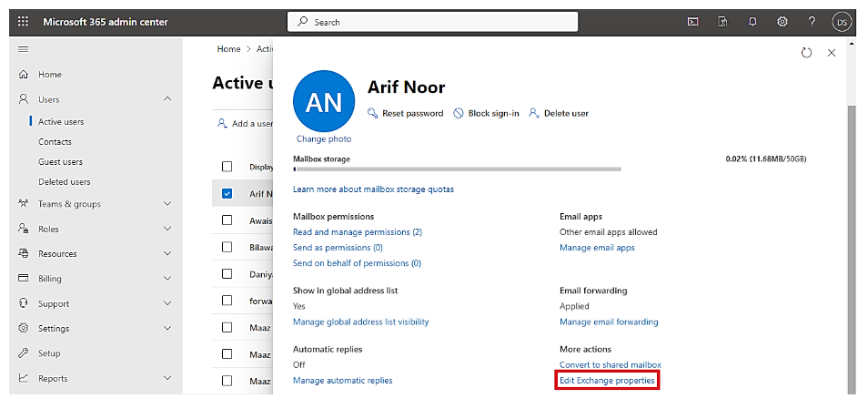This screenshot has height=419, width=868.
Task: Check the Awais row checkbox
Action: tap(227, 220)
